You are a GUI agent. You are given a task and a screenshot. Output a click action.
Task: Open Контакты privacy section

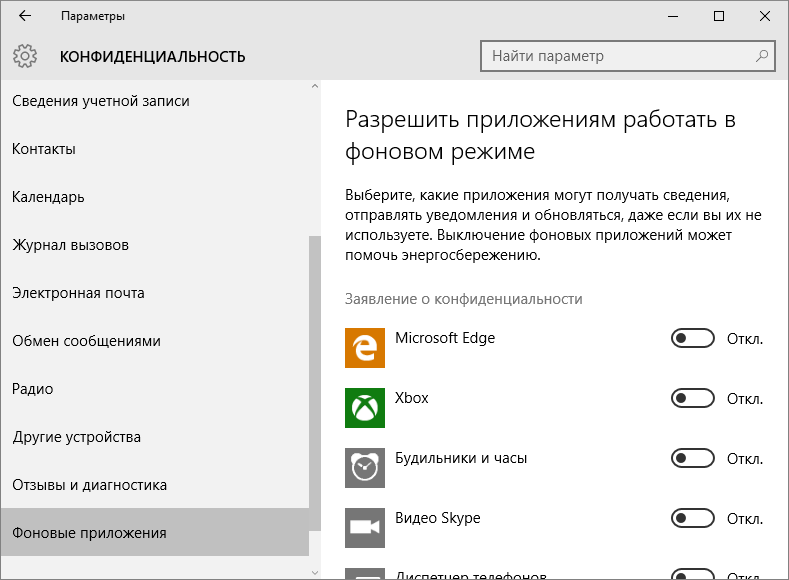(154, 149)
